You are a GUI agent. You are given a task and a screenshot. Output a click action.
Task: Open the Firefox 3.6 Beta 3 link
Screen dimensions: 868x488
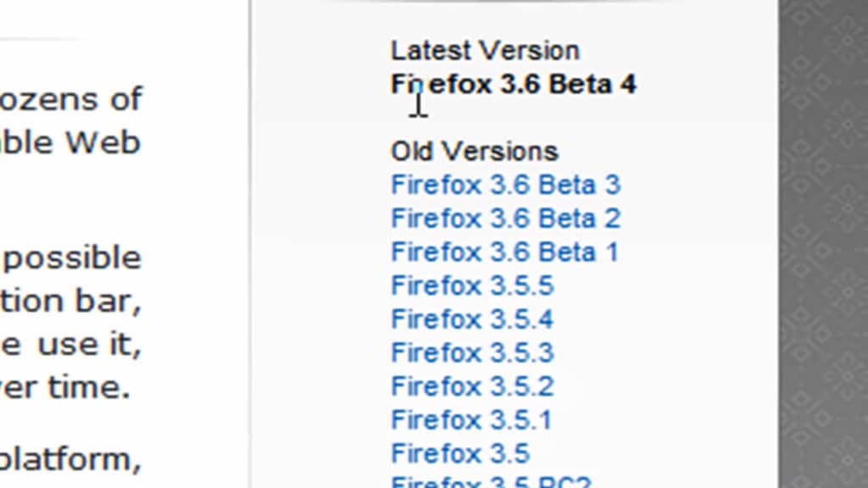click(x=505, y=185)
